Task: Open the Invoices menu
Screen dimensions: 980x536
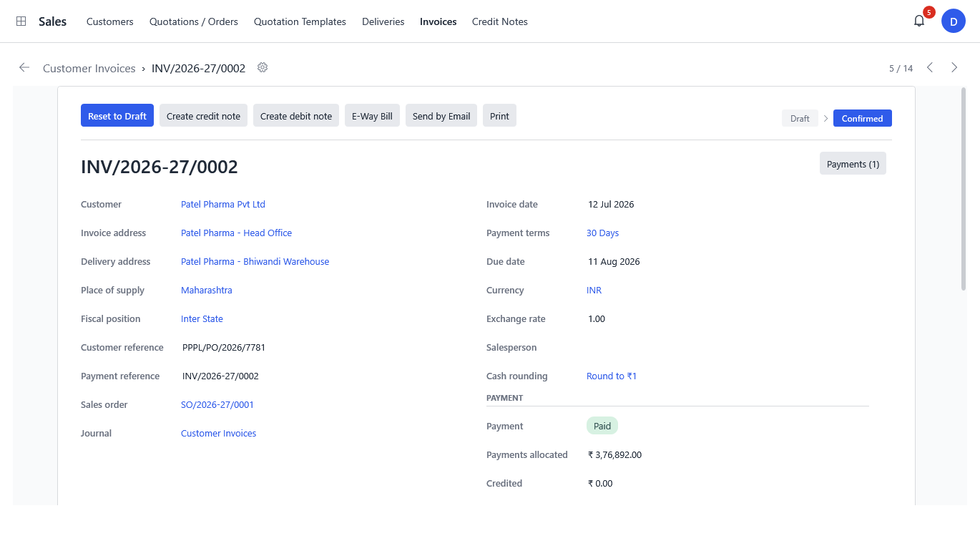Action: pyautogui.click(x=438, y=21)
